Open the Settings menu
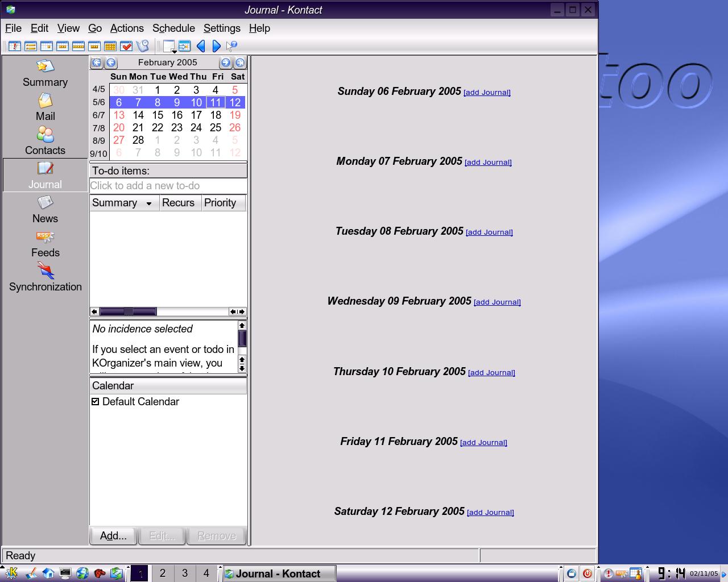The width and height of the screenshot is (728, 582). (222, 28)
